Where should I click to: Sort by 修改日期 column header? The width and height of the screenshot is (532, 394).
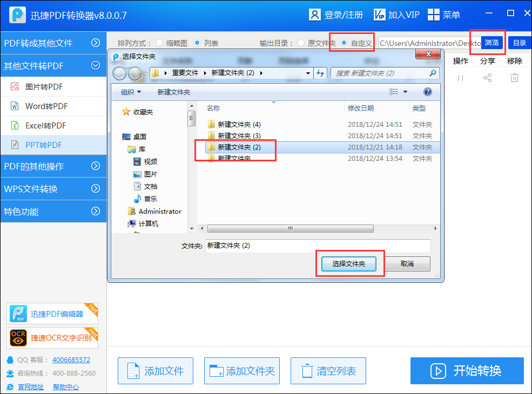coord(361,108)
